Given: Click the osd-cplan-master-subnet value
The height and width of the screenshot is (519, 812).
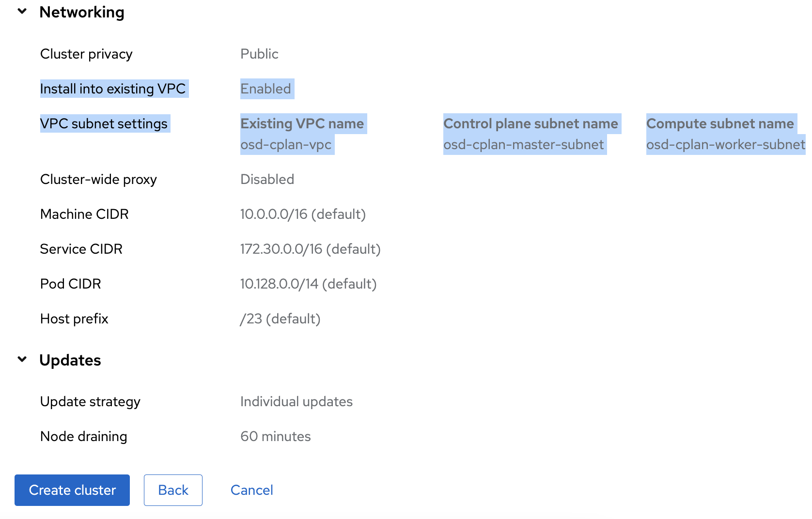Looking at the screenshot, I should pyautogui.click(x=524, y=145).
